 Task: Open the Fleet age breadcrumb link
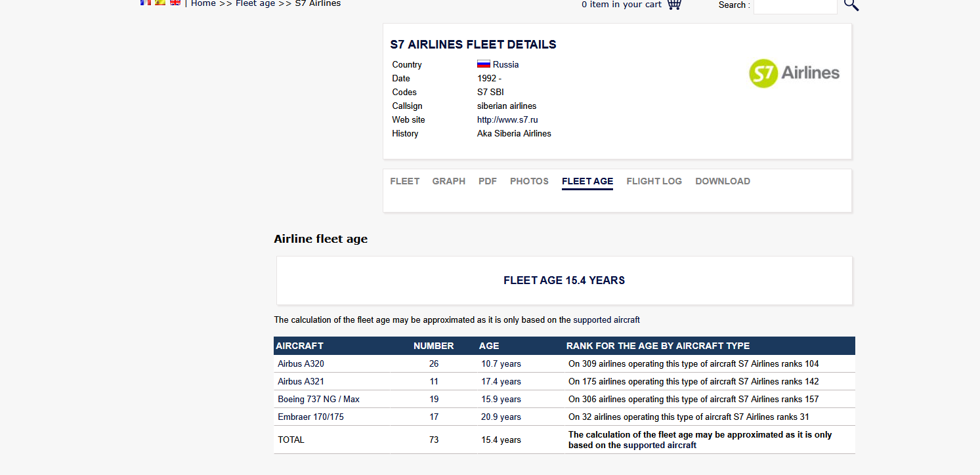pos(255,3)
